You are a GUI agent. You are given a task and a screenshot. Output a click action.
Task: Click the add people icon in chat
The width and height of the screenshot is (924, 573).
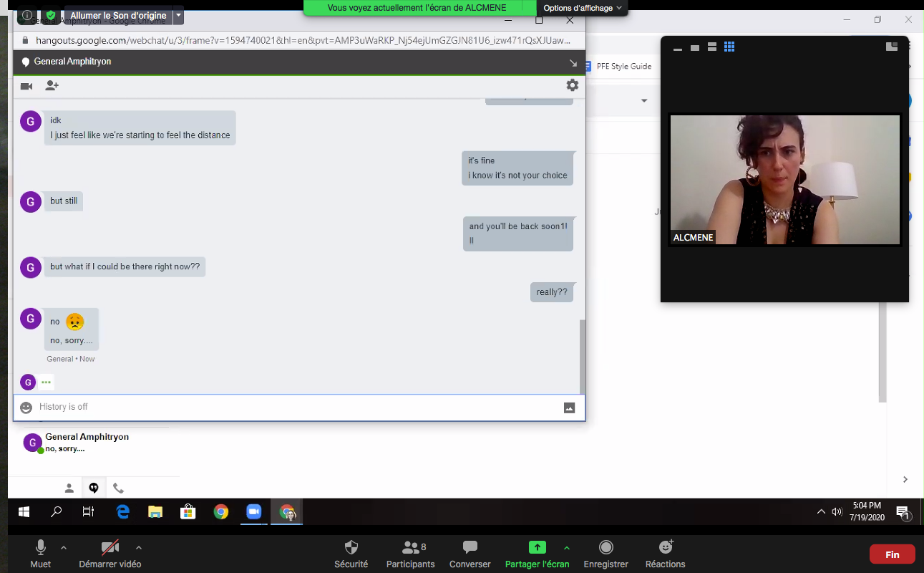[x=52, y=86]
